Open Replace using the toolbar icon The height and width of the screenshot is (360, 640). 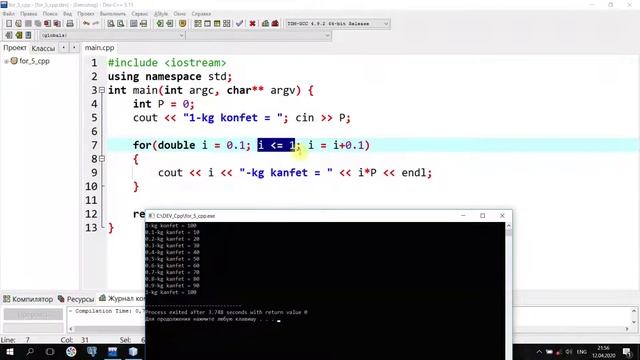click(x=121, y=24)
